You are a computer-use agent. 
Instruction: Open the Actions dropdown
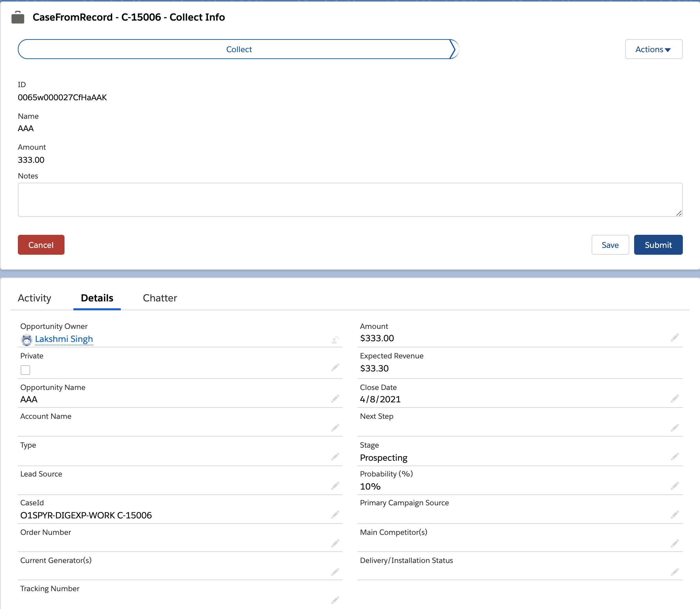[653, 49]
